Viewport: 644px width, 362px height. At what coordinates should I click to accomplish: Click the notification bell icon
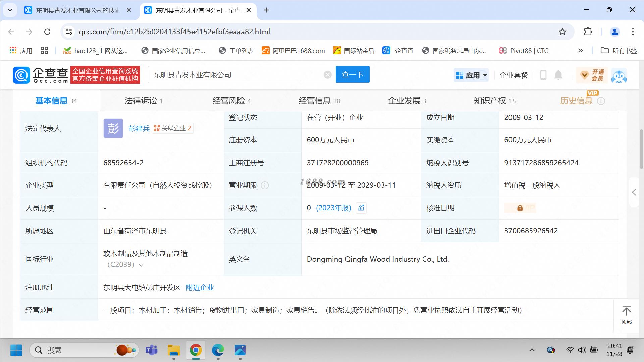pyautogui.click(x=558, y=75)
